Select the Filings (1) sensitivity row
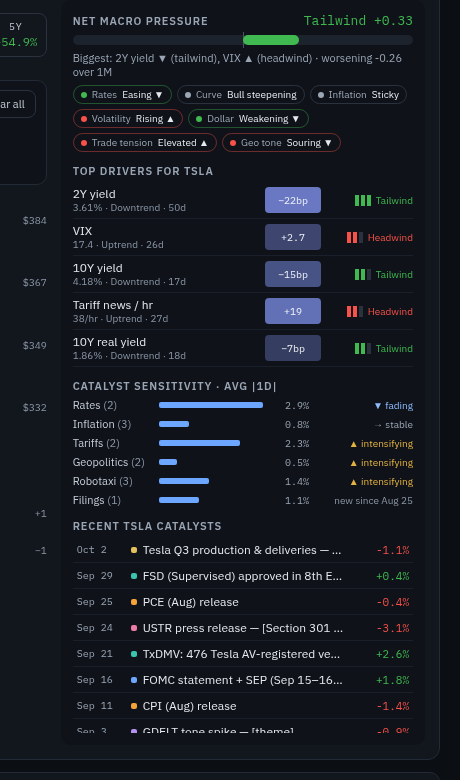Image resolution: width=460 pixels, height=780 pixels. coord(243,500)
